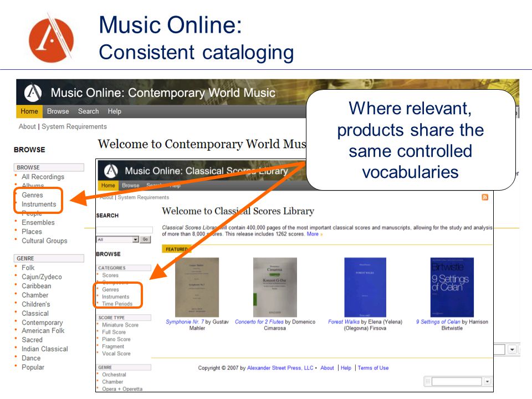The width and height of the screenshot is (532, 399).
Task: Open the Symphonie Nr. 7 cover thumbnail
Action: pos(197,288)
